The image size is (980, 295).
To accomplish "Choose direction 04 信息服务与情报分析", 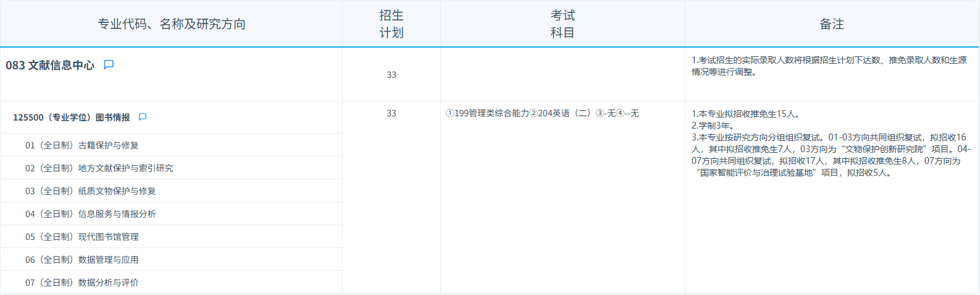I will (90, 214).
